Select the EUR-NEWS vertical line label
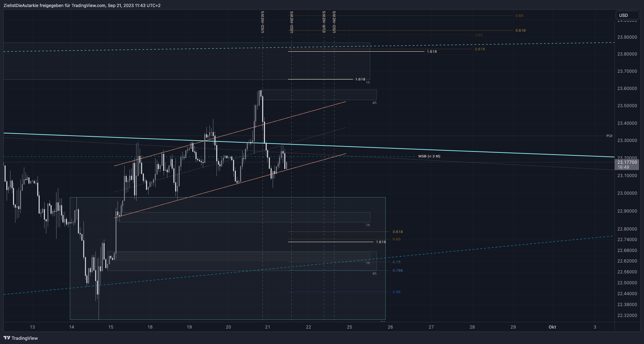 [324, 22]
